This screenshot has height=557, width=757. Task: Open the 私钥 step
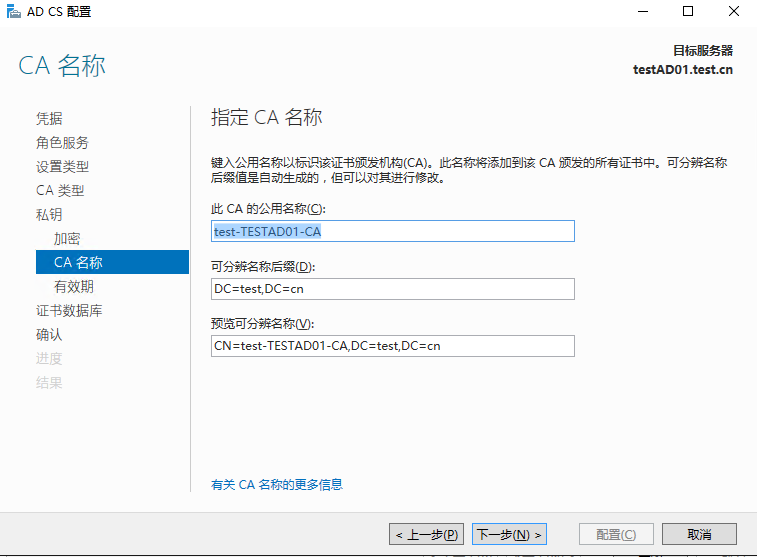(x=49, y=214)
